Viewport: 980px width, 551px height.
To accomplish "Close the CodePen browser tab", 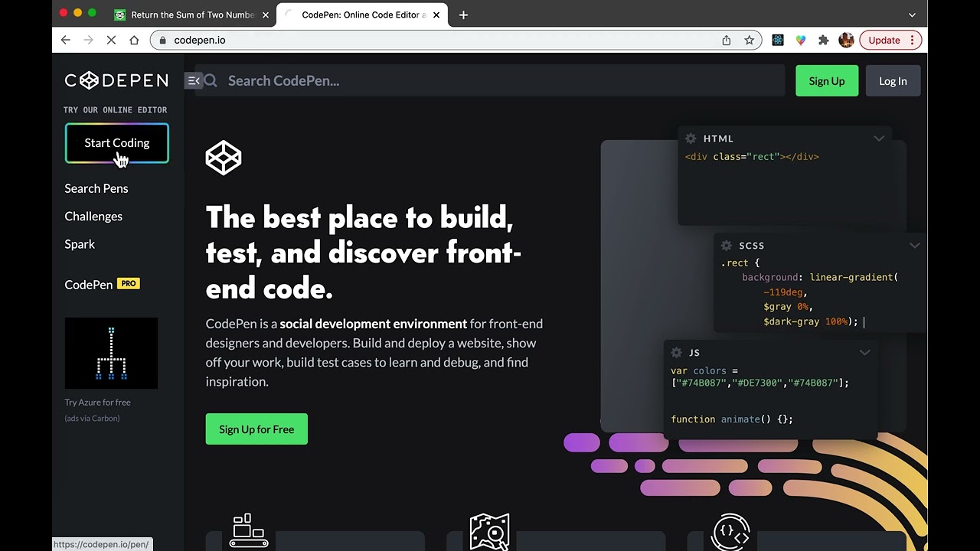I will [x=437, y=15].
